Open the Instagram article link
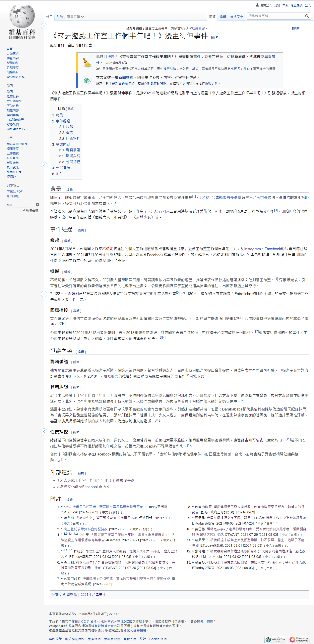Screen dimensions: 314x644 (252, 249)
